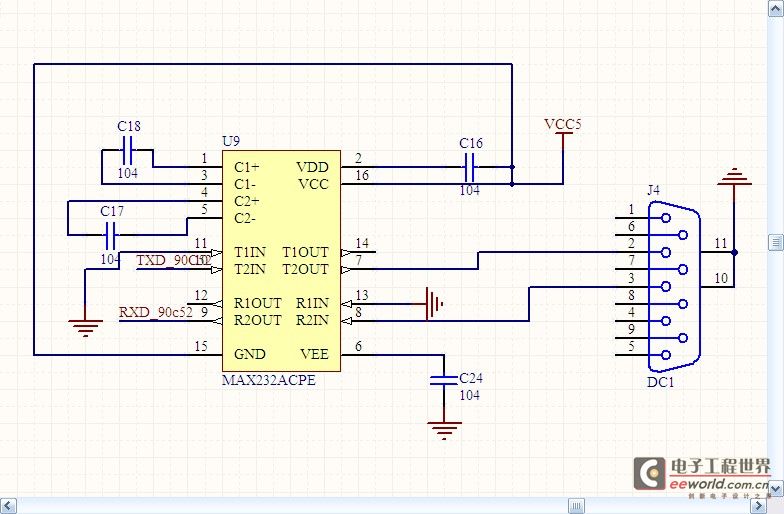
Task: Click pin number 13 next to R1IN
Action: tap(362, 295)
